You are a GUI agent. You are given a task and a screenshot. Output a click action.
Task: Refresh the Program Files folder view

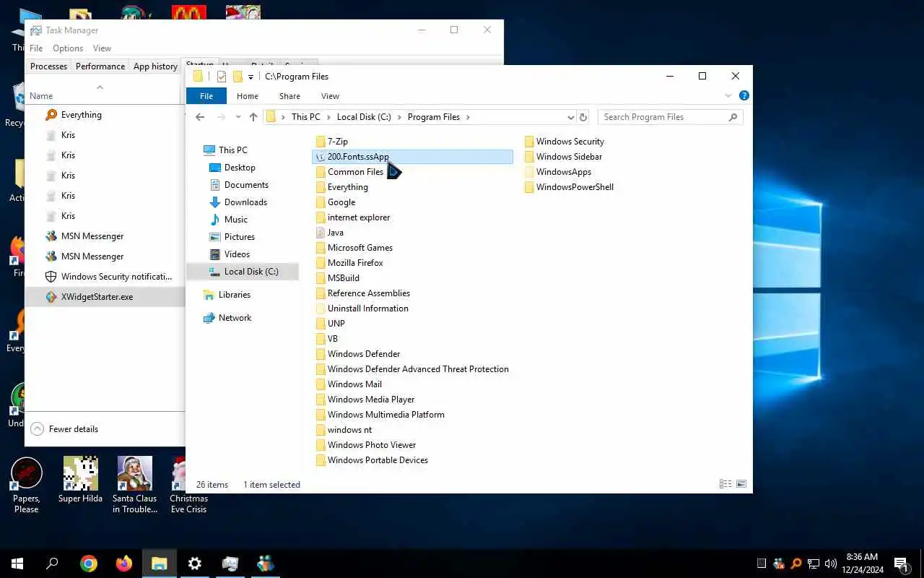point(583,117)
